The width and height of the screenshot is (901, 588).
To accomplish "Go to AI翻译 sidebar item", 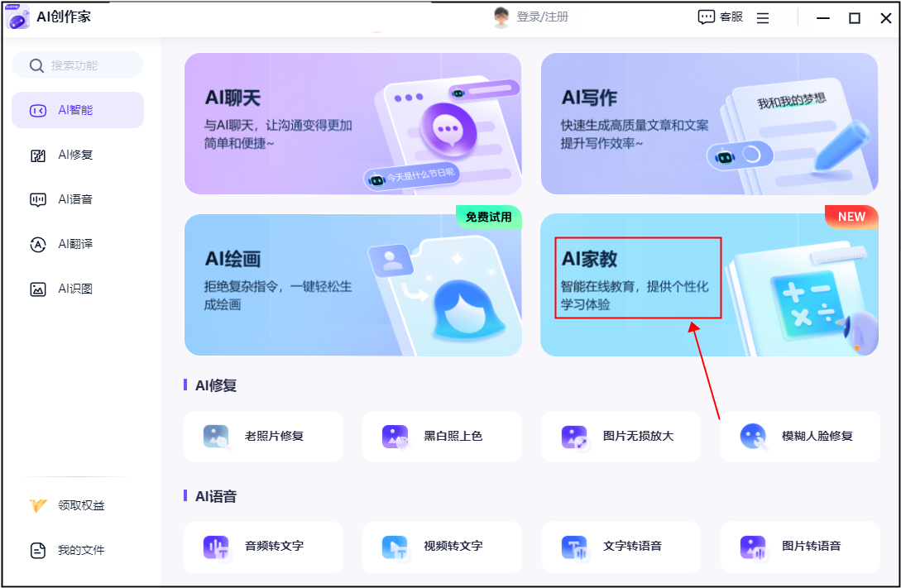I will 78,244.
